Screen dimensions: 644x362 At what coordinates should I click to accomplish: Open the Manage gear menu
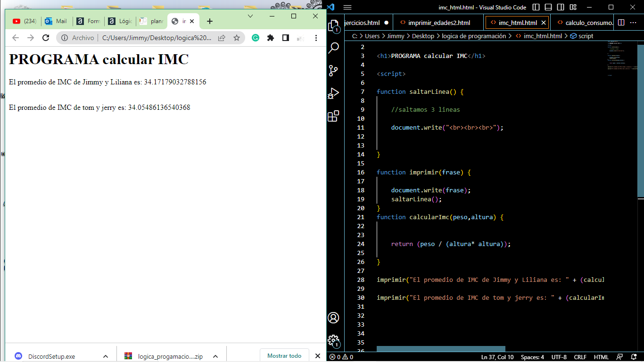coord(333,340)
